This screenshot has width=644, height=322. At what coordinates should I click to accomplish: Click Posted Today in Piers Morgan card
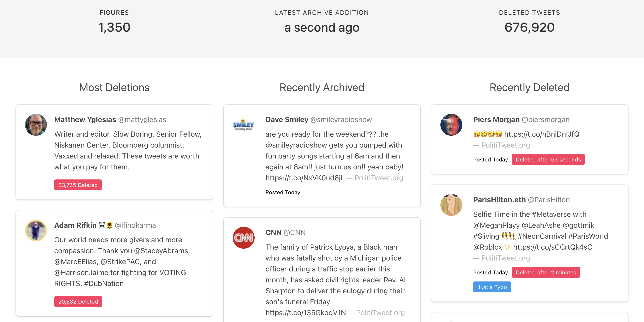point(491,159)
